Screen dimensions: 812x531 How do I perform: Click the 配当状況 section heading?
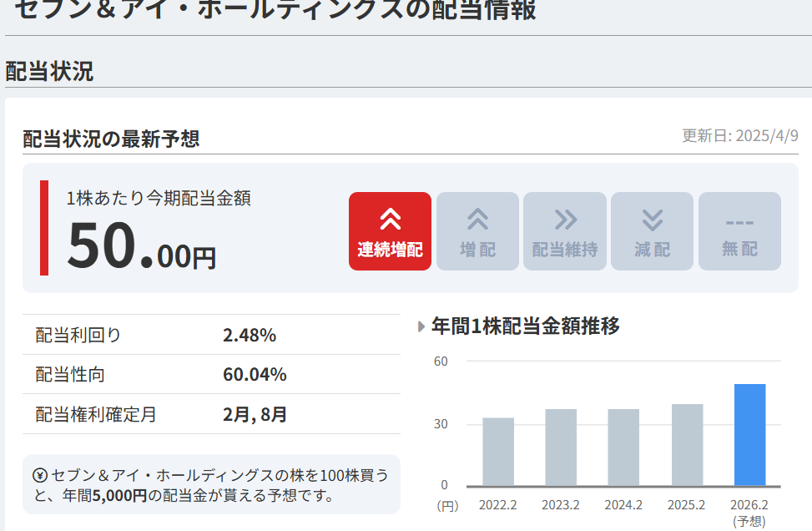pyautogui.click(x=49, y=72)
